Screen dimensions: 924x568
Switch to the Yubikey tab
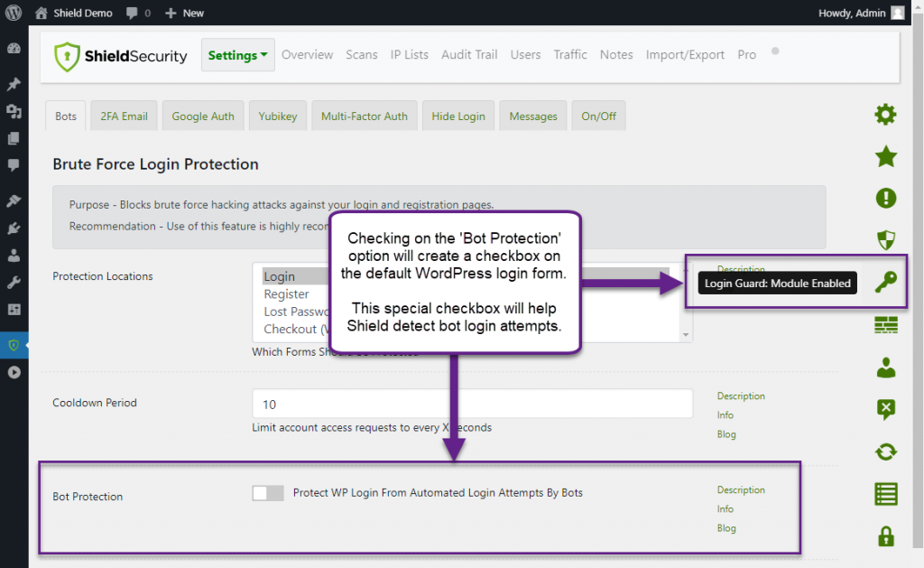point(278,116)
